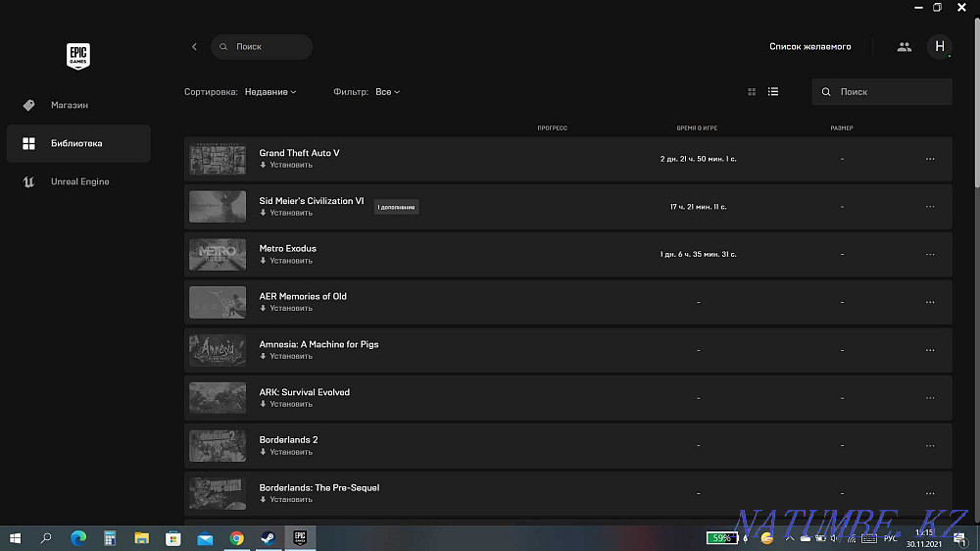Open Grand Theft Auto V thumbnail
The width and height of the screenshot is (980, 551).
click(218, 159)
